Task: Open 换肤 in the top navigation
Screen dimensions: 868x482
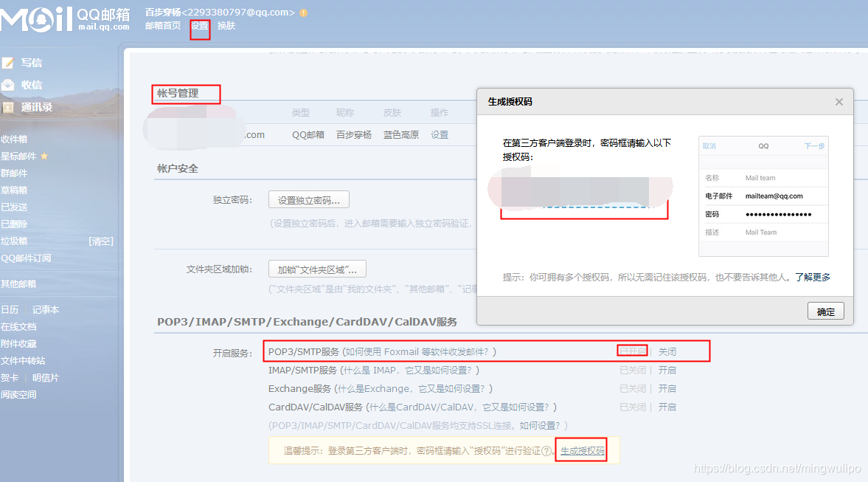Action: (x=226, y=26)
